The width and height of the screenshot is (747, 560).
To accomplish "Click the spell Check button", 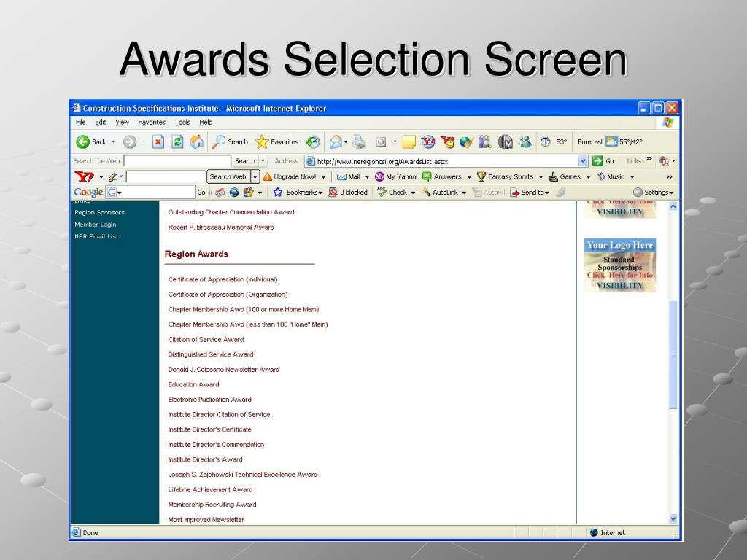I will (392, 192).
